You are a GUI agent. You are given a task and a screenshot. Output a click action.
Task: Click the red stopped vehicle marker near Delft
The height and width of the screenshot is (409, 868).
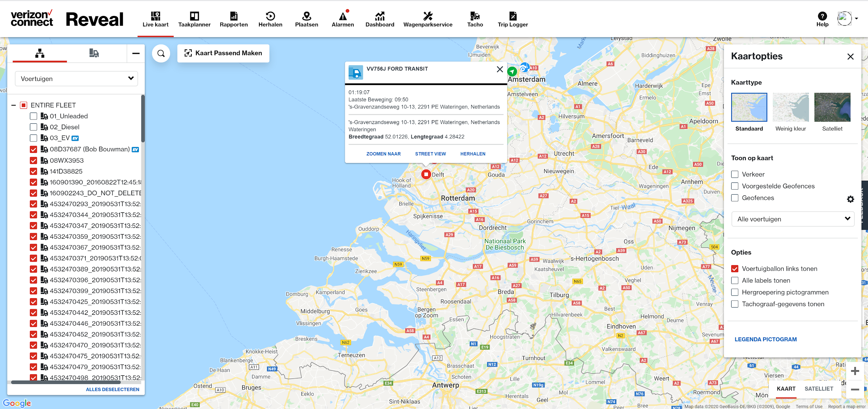[426, 174]
